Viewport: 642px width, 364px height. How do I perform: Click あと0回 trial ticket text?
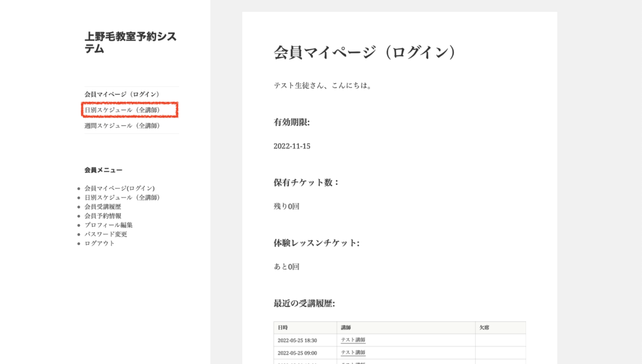286,267
